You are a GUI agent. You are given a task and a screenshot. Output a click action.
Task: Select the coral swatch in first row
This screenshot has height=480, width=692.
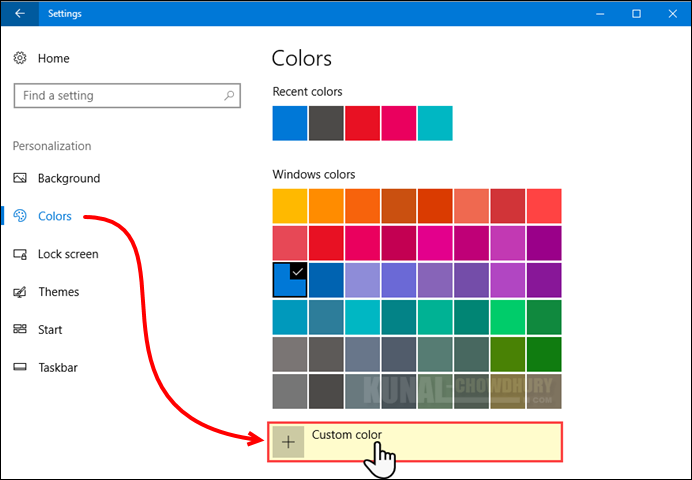[471, 206]
